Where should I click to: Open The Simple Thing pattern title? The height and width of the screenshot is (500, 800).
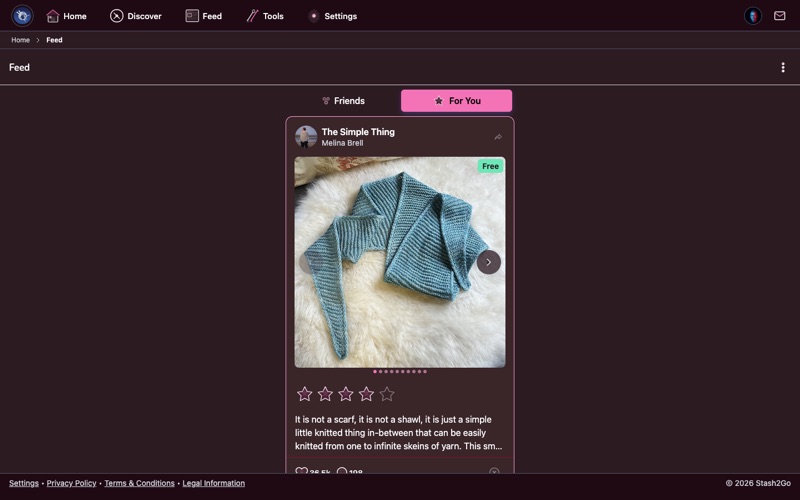click(x=358, y=132)
